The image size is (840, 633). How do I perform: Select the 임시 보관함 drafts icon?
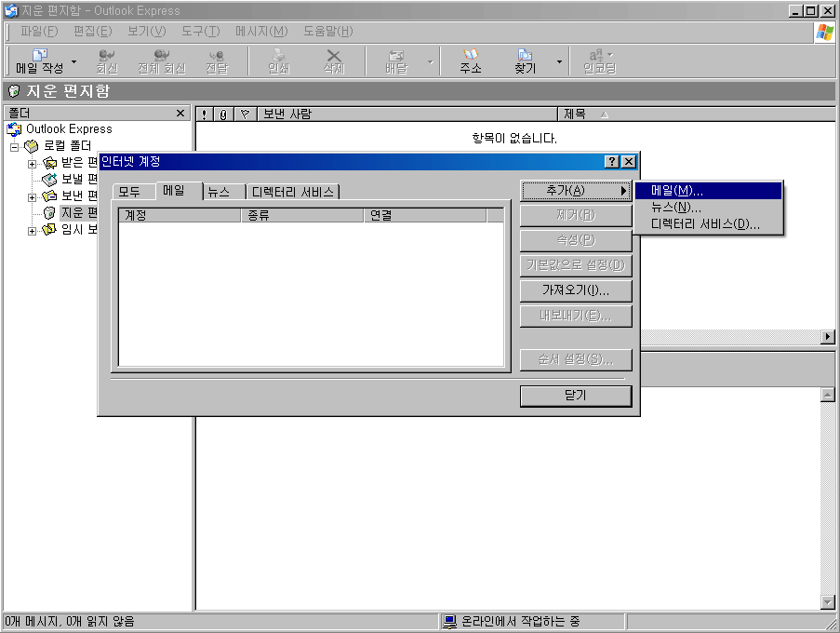click(50, 229)
